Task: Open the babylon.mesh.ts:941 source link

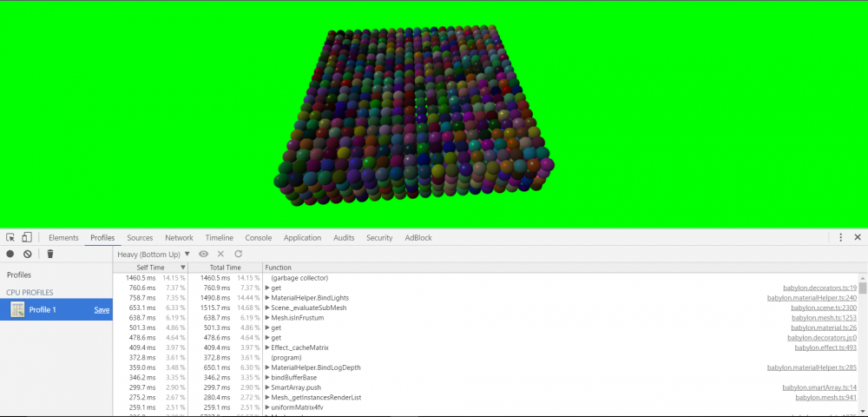Action: [826, 398]
